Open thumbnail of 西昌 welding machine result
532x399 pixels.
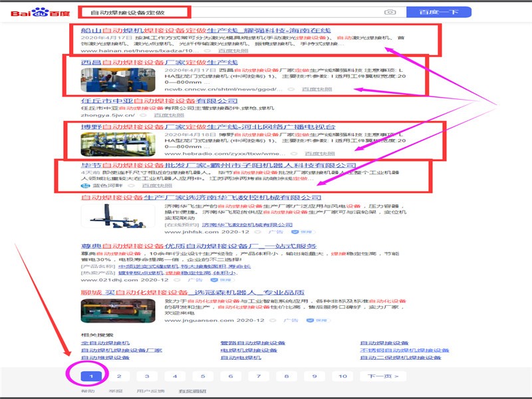point(118,80)
